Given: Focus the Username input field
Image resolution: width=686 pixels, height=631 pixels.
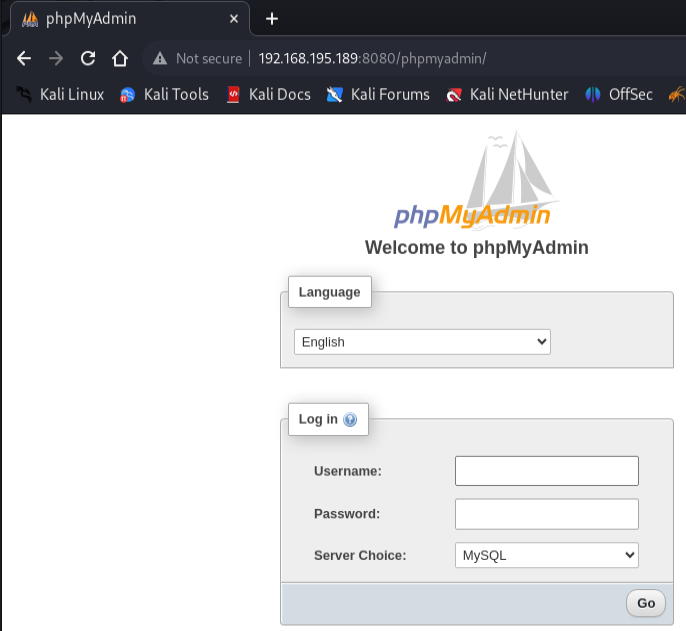Looking at the screenshot, I should point(547,471).
